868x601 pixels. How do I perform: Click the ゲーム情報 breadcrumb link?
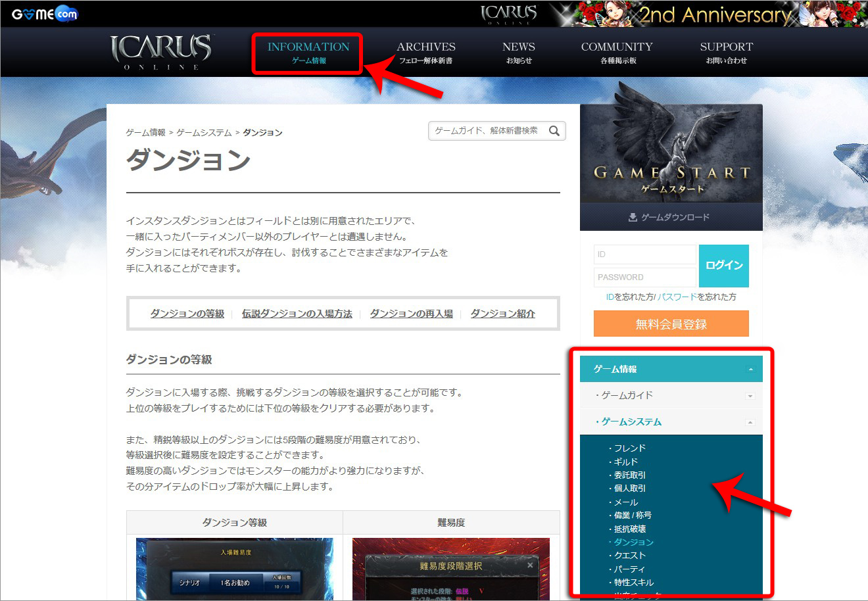point(146,133)
